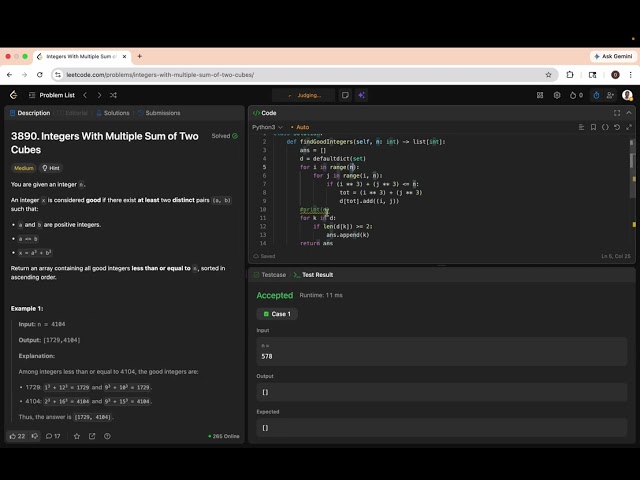This screenshot has width=640, height=480.
Task: Like the problem thumbs up 22
Action: point(17,436)
